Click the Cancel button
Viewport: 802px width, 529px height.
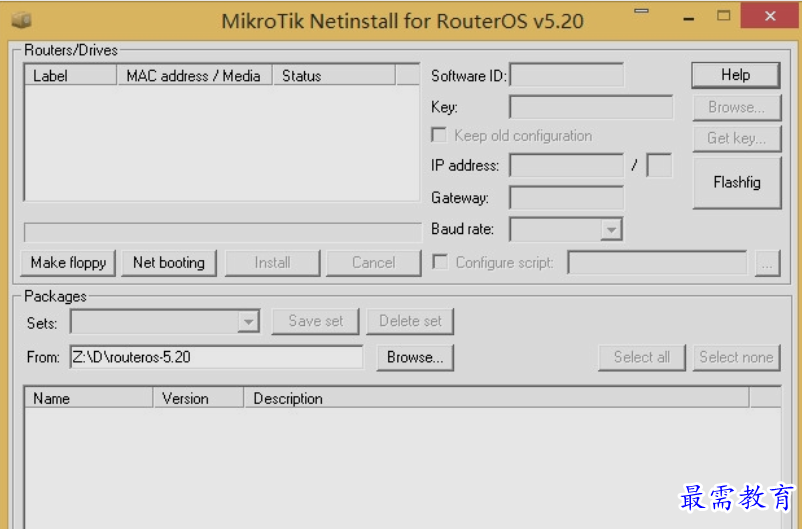coord(373,262)
